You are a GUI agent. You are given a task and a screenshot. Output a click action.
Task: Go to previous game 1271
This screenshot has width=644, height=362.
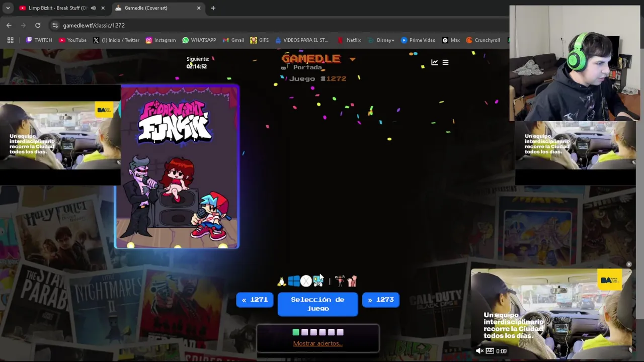point(255,300)
